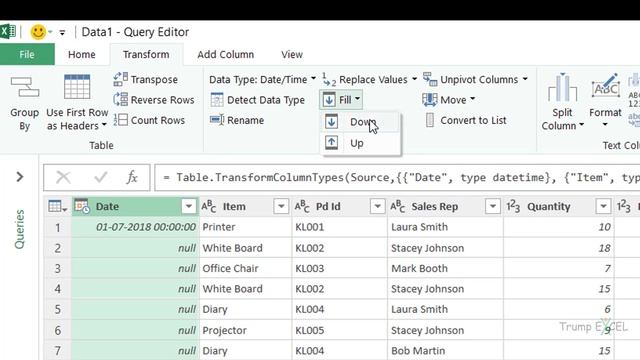
Task: Open the Quantity column filter dropdown
Action: [x=603, y=207]
